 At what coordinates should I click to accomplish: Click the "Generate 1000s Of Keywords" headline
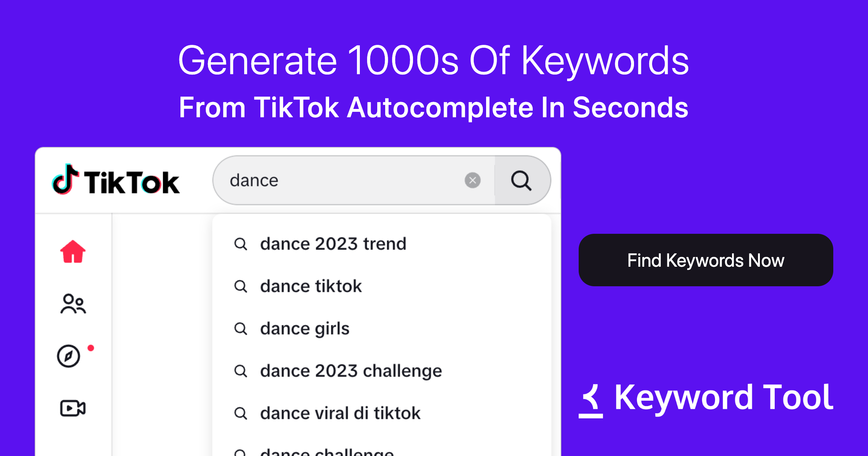coord(433,61)
